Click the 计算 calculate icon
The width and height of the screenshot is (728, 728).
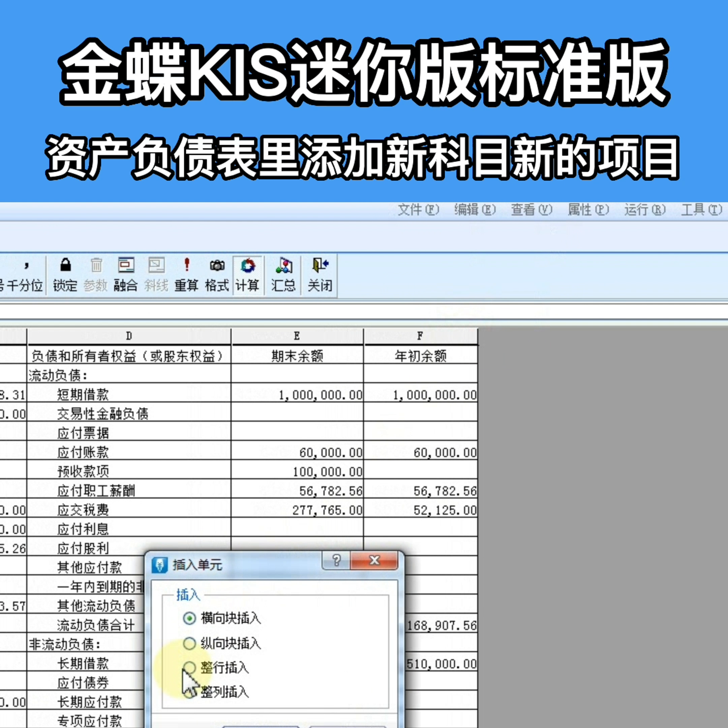coord(248,266)
